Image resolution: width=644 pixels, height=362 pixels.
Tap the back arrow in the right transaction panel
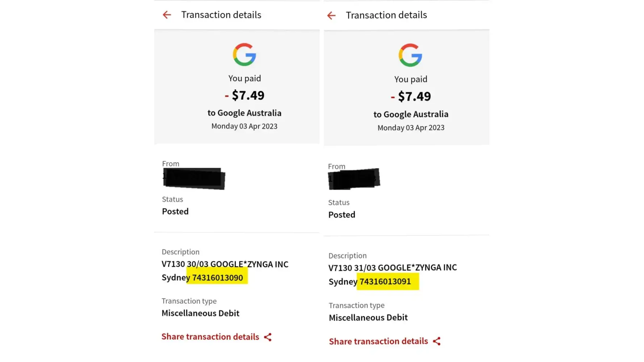pyautogui.click(x=331, y=16)
